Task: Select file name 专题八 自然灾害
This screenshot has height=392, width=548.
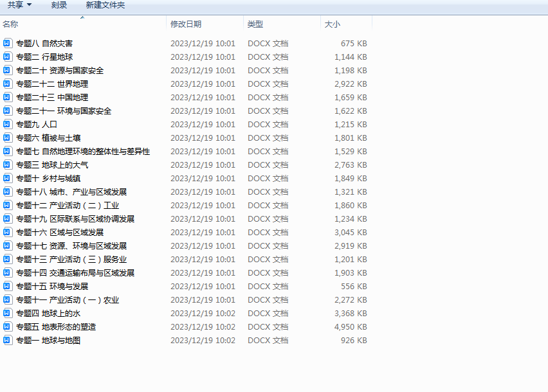Action: click(x=44, y=43)
